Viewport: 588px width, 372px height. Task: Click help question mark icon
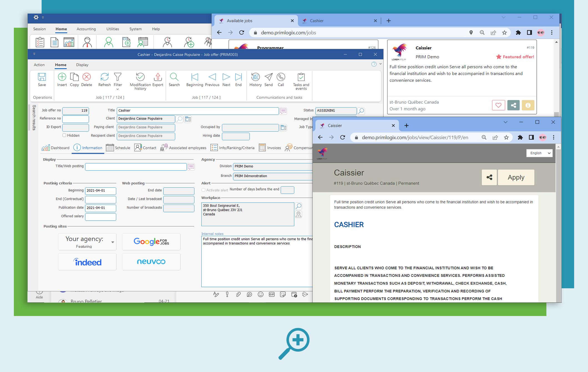coord(374,64)
